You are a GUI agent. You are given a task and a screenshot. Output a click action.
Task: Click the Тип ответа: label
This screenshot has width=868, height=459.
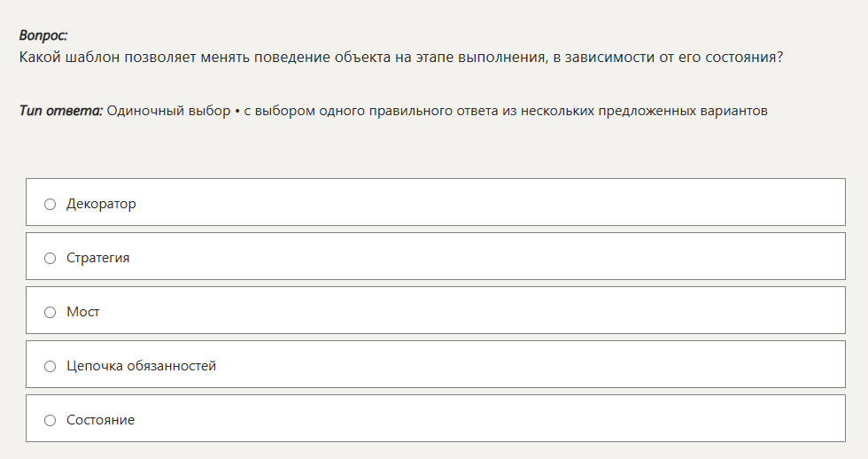[61, 111]
